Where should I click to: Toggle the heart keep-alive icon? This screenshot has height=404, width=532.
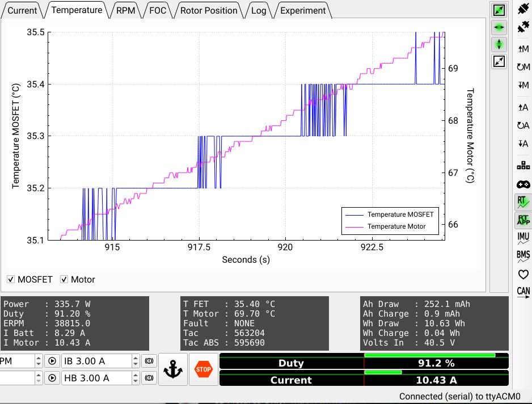click(523, 273)
